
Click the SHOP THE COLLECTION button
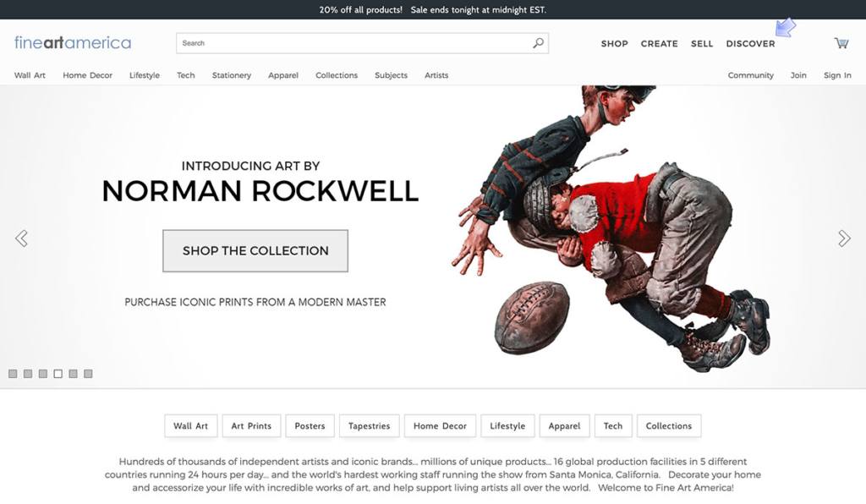coord(255,250)
